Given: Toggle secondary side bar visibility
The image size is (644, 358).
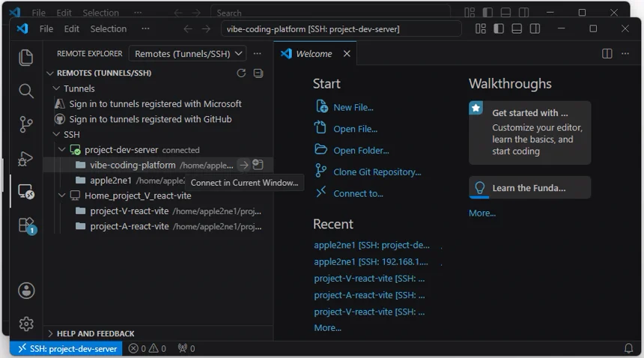Looking at the screenshot, I should 535,28.
